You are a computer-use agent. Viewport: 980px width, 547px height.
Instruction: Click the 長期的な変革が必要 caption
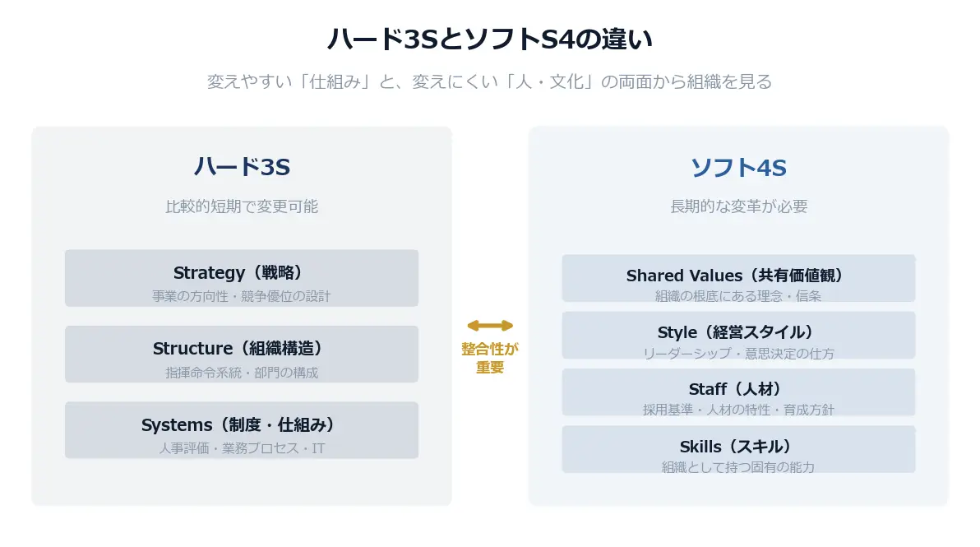coord(738,206)
